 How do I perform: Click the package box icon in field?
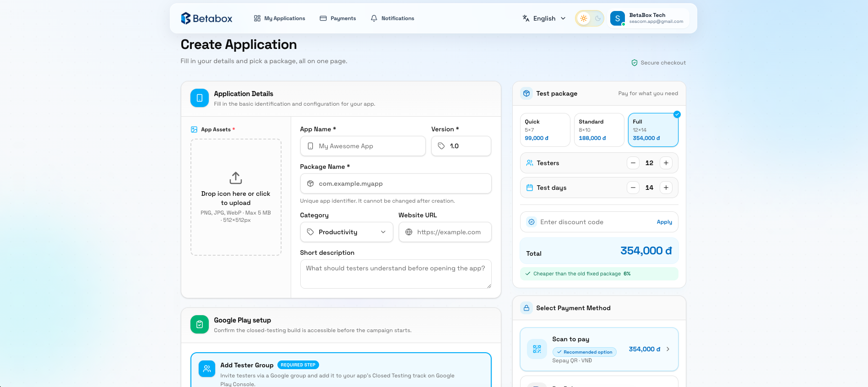click(310, 183)
